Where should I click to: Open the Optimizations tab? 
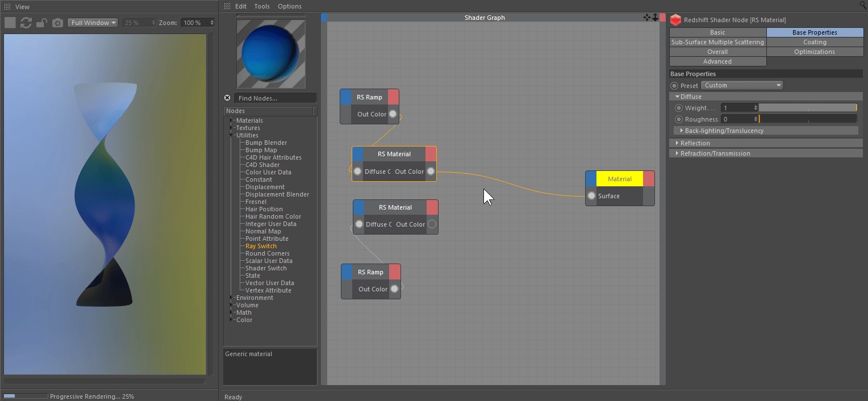[815, 52]
